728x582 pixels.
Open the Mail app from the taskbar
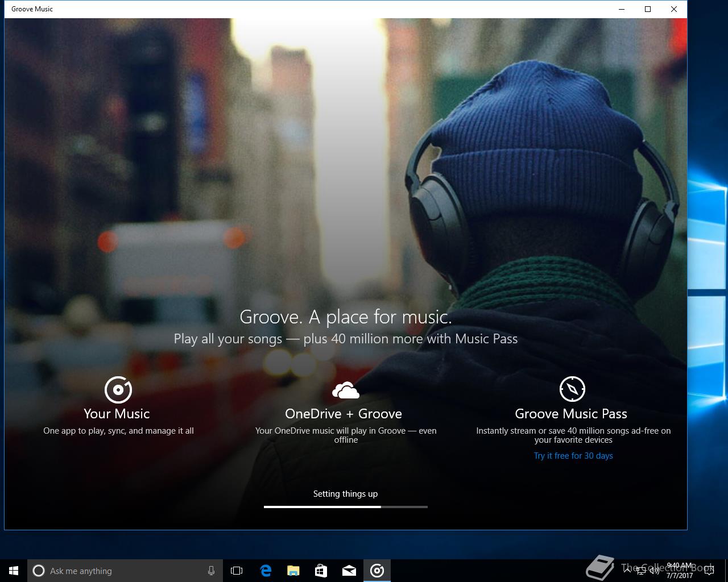pyautogui.click(x=349, y=571)
